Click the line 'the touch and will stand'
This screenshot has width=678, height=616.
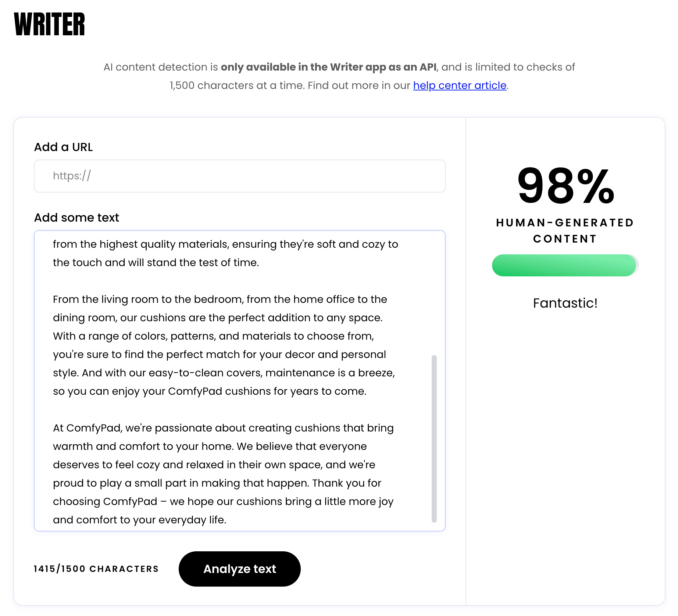[156, 262]
